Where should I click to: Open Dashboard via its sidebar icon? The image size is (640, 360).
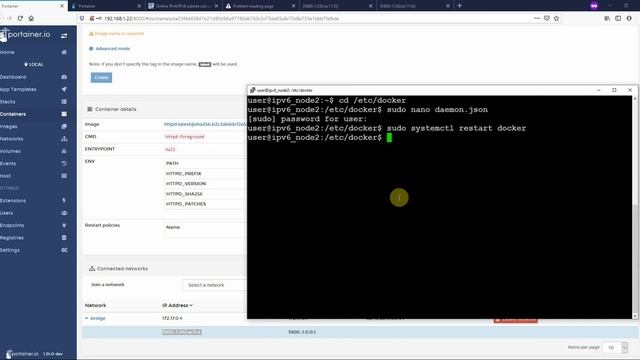(x=64, y=77)
